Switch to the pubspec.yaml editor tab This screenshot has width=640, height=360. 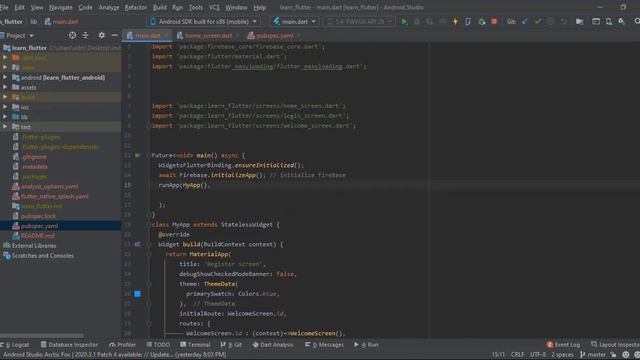click(274, 36)
